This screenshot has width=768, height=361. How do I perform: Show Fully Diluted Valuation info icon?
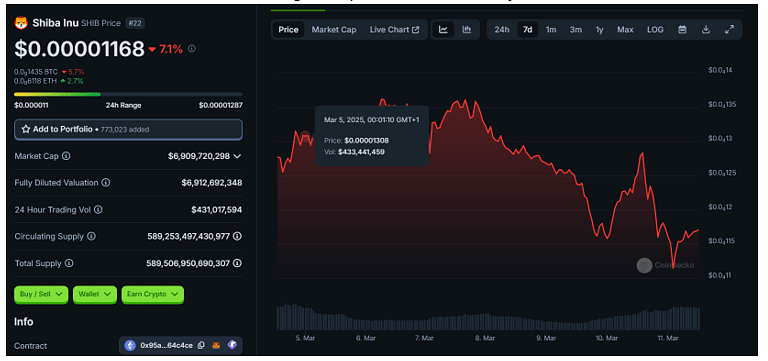pos(106,183)
